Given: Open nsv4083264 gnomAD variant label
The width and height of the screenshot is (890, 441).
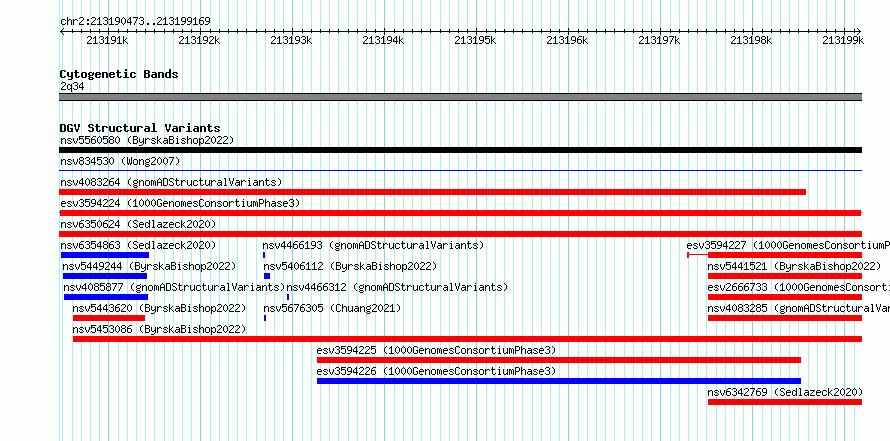Looking at the screenshot, I should point(171,182).
